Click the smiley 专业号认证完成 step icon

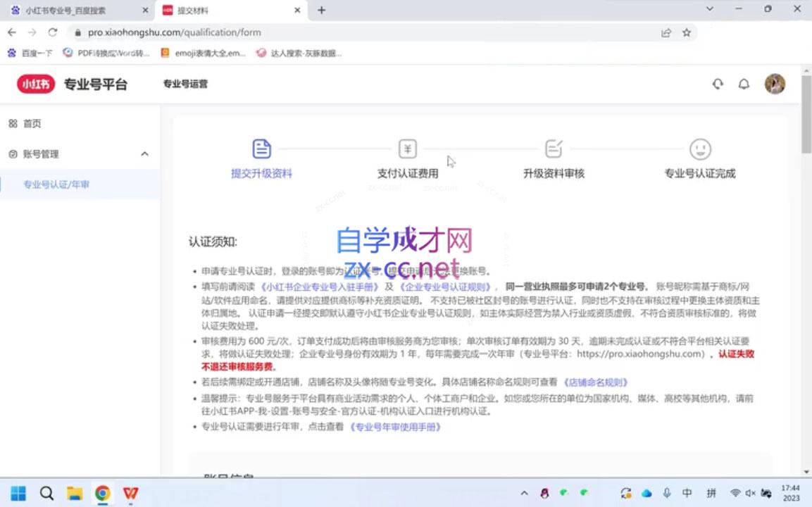click(x=699, y=149)
